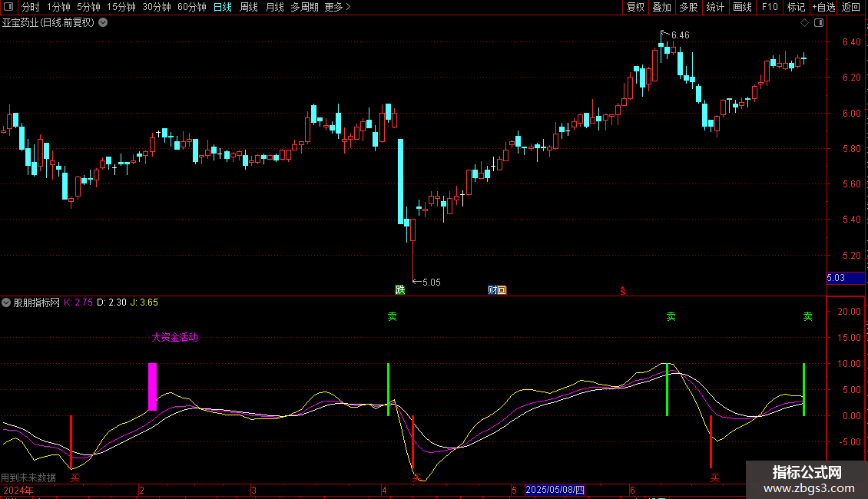Select the 5分钟 period
Image resolution: width=868 pixels, height=499 pixels.
pos(88,7)
